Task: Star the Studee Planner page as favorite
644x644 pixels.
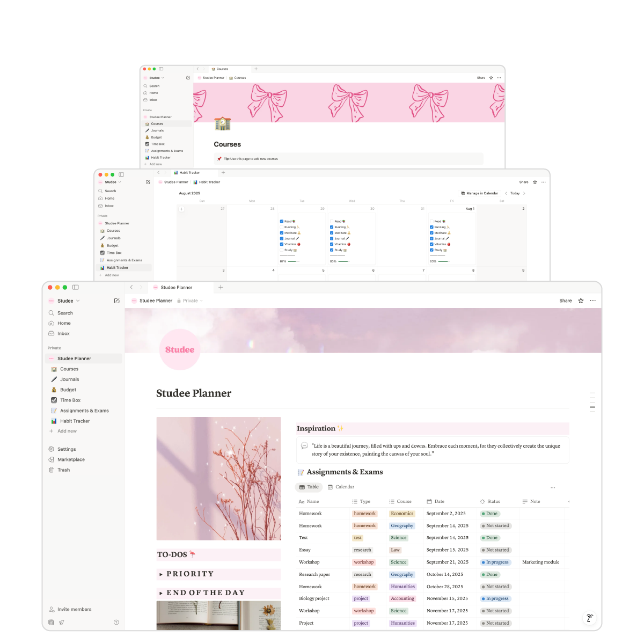Action: [x=581, y=301]
